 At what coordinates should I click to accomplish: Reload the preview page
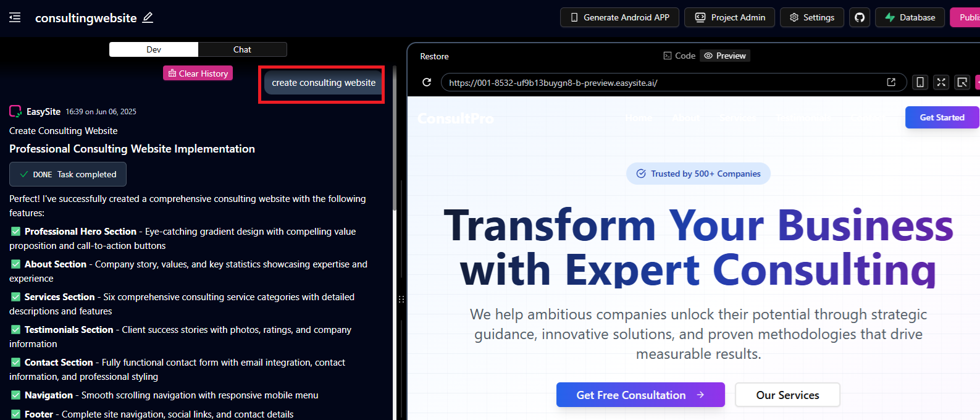[426, 82]
